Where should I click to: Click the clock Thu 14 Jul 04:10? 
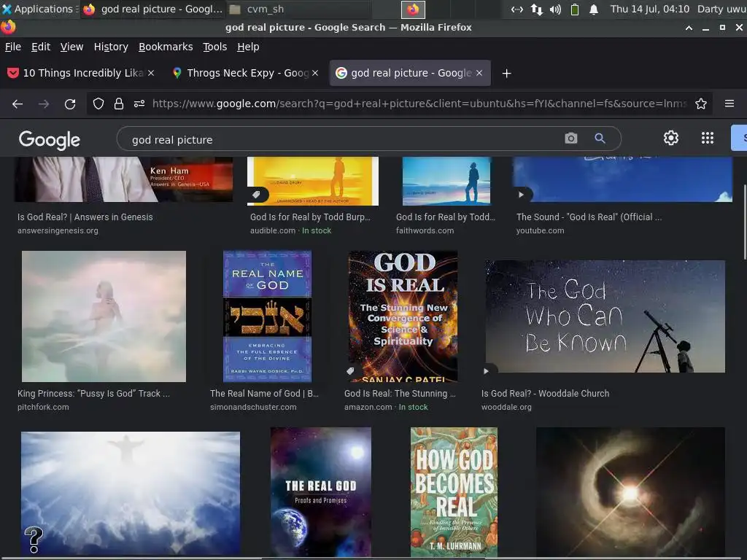coord(650,9)
